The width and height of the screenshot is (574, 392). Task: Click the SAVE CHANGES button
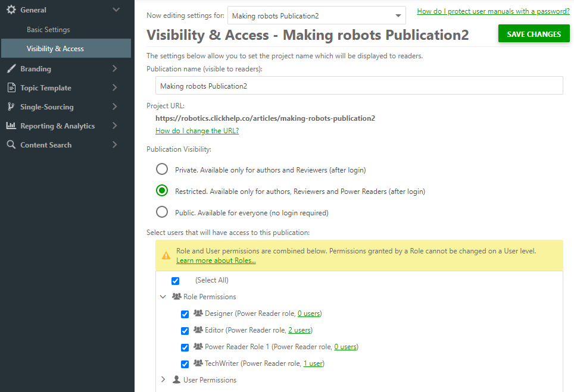534,34
